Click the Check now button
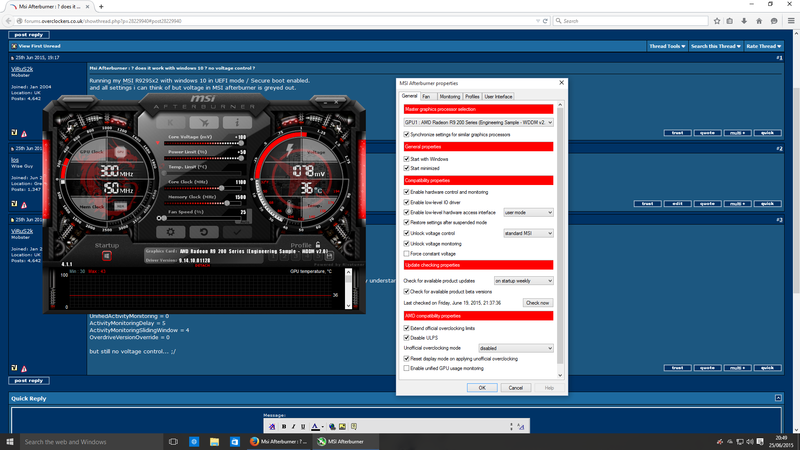The height and width of the screenshot is (450, 800). [x=538, y=303]
